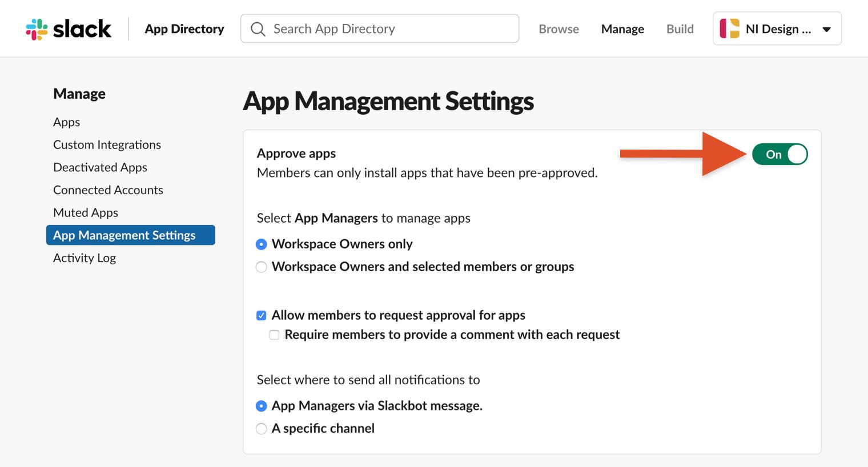Open Custom Integrations in sidebar
Viewport: 868px width, 467px height.
click(x=107, y=145)
